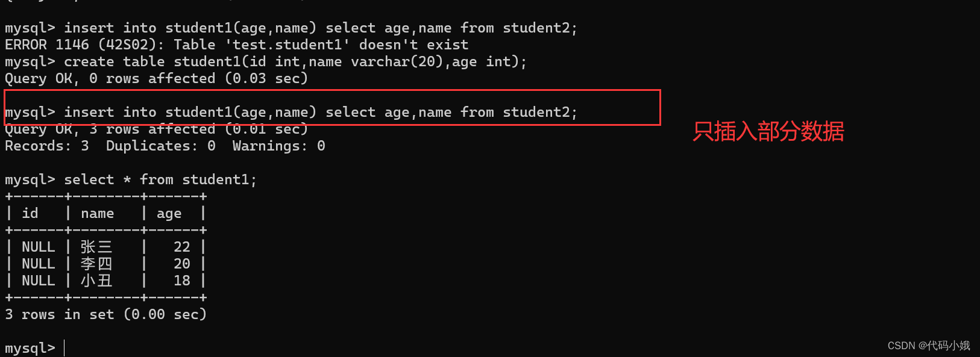Click the select * from student1 command

pyautogui.click(x=160, y=179)
